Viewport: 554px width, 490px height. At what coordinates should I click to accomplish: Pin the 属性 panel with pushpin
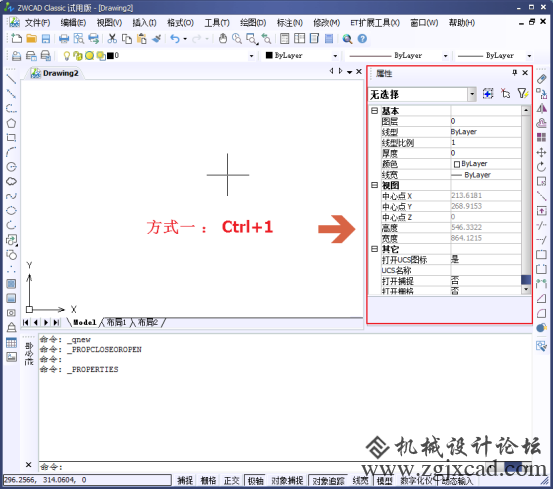pos(514,72)
